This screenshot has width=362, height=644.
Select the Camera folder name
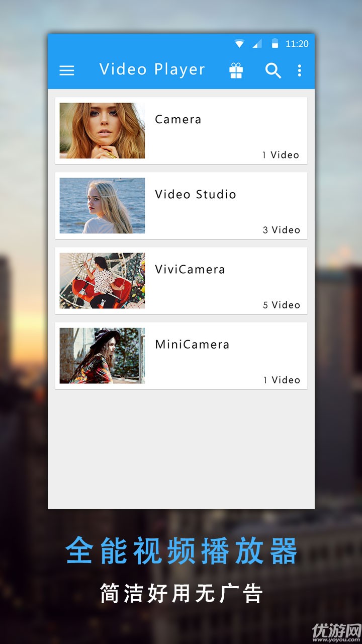point(178,120)
